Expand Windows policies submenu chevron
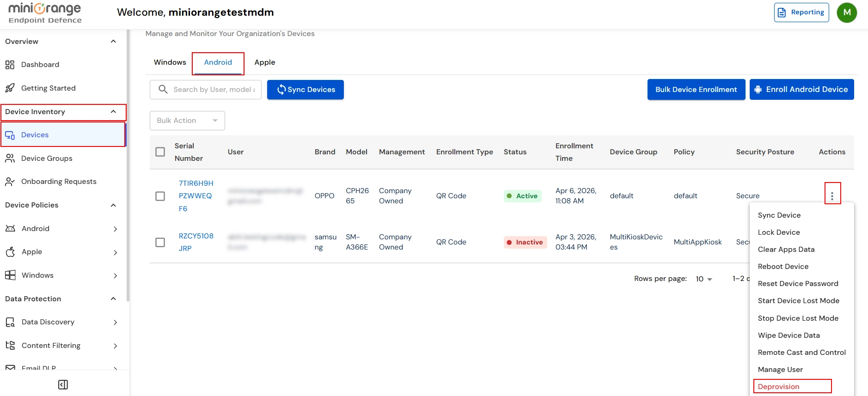Image resolution: width=868 pixels, height=396 pixels. (115, 275)
